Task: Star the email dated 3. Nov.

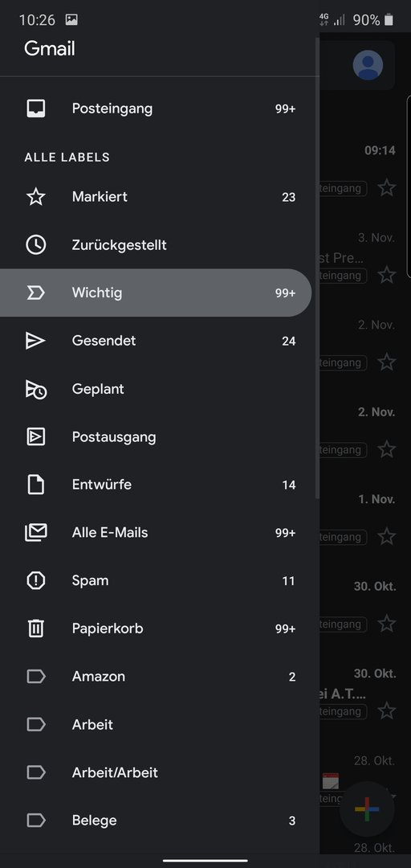Action: 387,275
